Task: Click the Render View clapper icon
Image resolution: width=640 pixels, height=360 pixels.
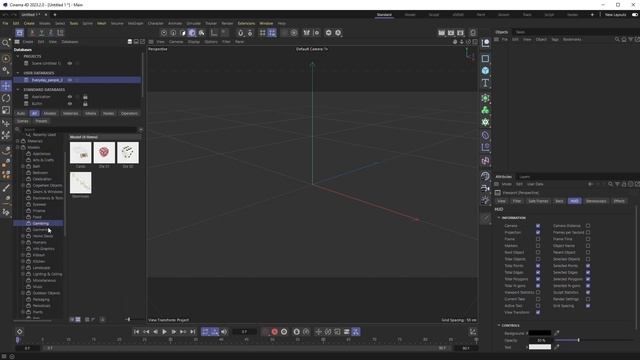Action: click(442, 33)
